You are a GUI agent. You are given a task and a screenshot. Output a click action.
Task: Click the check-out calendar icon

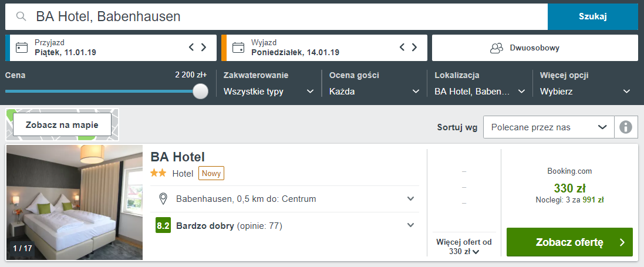(238, 48)
